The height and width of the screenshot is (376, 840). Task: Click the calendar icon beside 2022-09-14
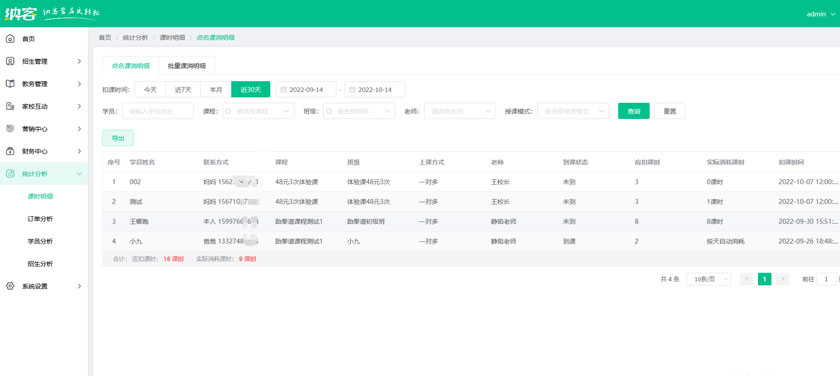point(283,90)
